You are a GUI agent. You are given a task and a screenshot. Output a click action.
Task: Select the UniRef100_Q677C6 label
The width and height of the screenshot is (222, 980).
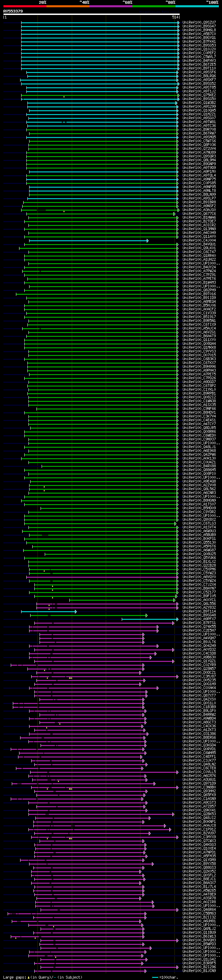[x=199, y=214]
